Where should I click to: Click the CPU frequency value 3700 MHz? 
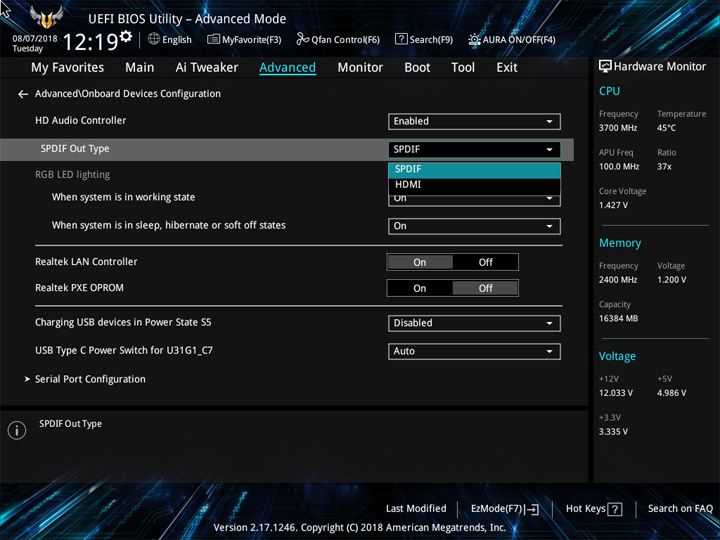click(618, 128)
